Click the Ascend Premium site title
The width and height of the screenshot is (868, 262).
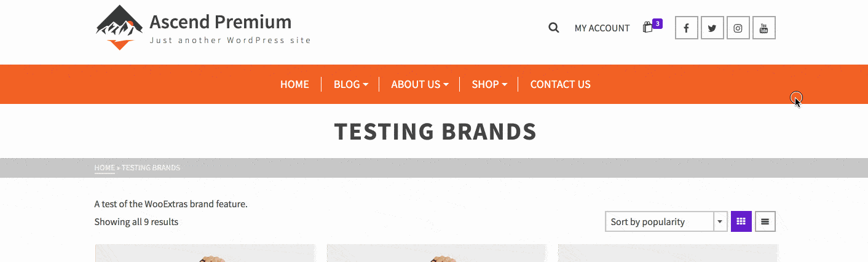(221, 22)
